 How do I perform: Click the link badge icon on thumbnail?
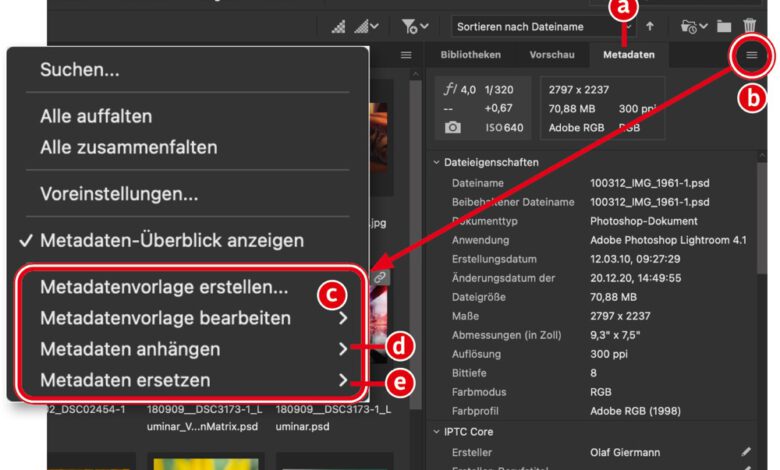coord(380,278)
